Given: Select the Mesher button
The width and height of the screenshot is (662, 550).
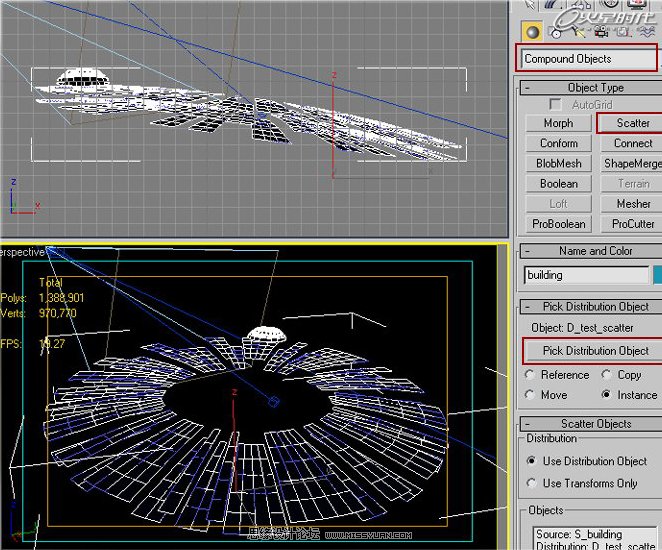Looking at the screenshot, I should pyautogui.click(x=631, y=204).
